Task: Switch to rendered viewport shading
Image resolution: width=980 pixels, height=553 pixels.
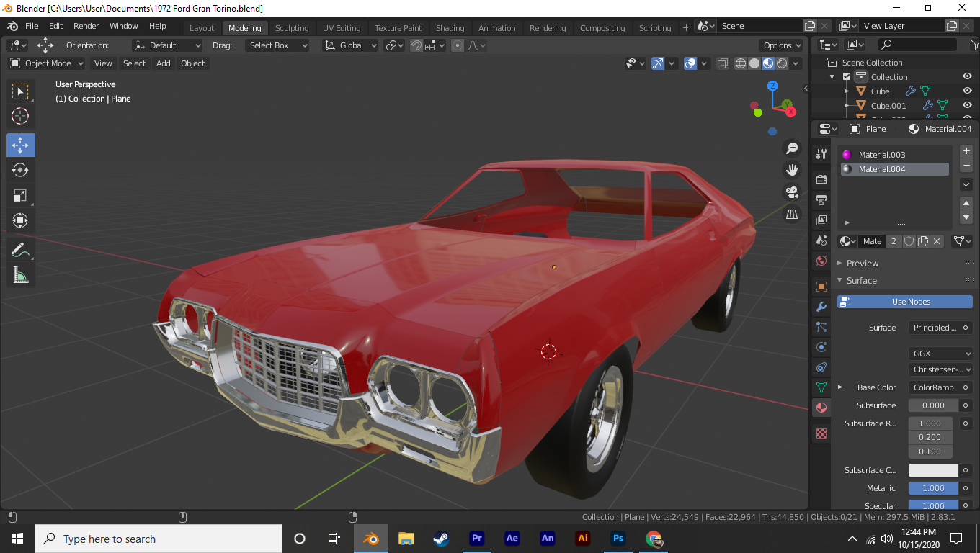Action: click(x=782, y=63)
